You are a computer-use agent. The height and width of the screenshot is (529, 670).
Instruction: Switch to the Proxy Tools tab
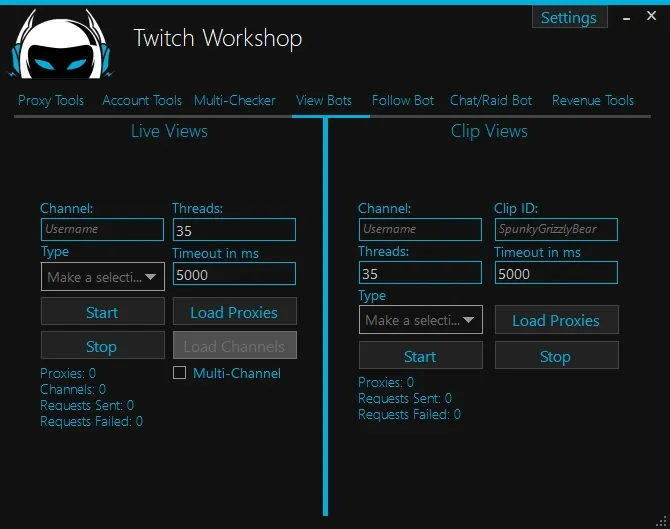coord(51,100)
